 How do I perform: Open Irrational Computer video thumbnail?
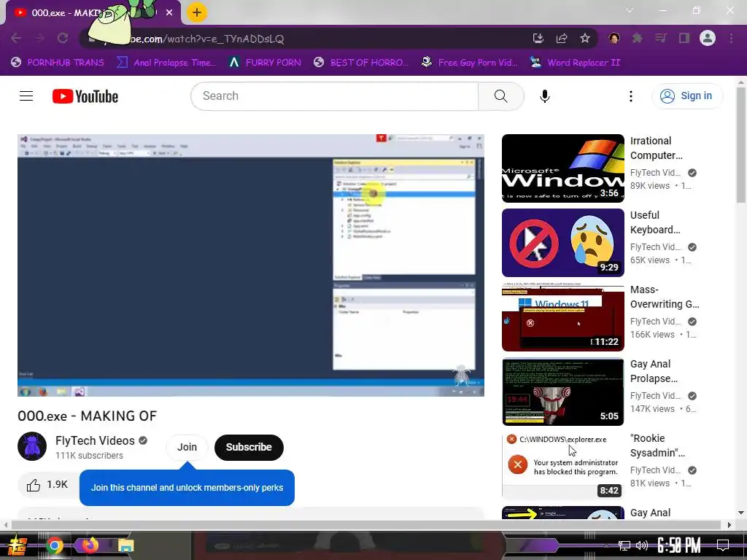point(562,168)
